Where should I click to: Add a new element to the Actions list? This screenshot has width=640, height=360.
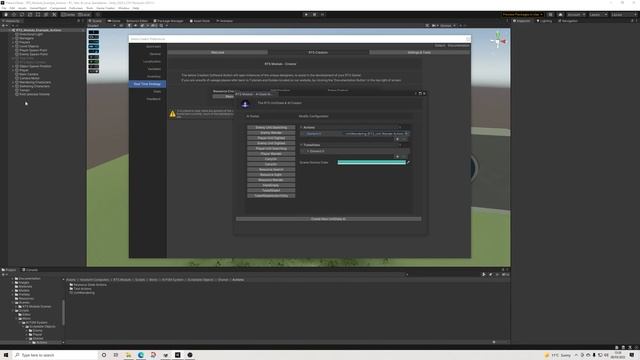tap(397, 139)
